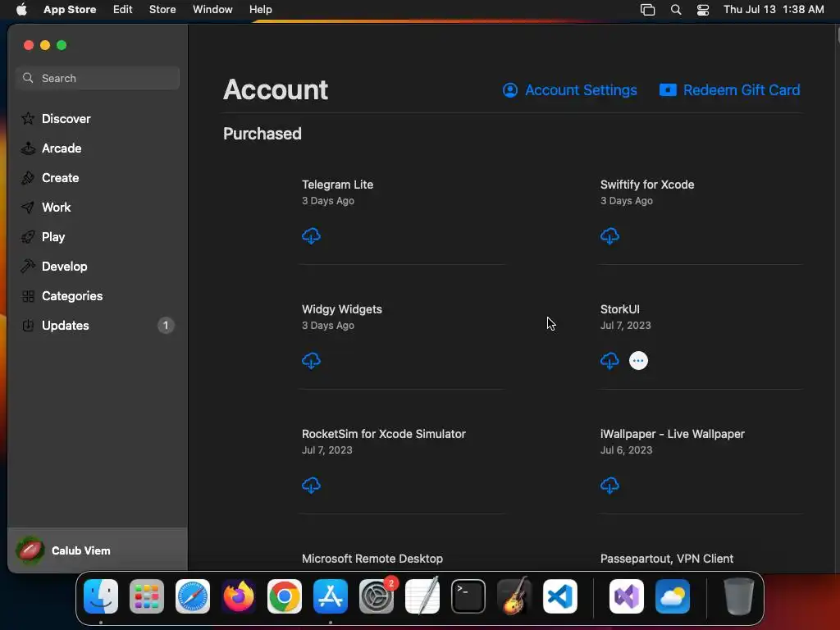Open the Store menu
Viewport: 840px width, 630px height.
click(162, 10)
